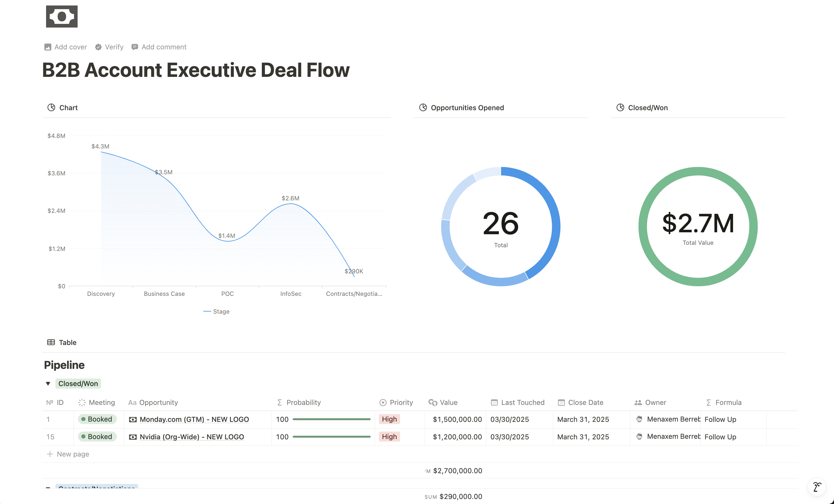Switch to the Chart view tab
Screen dimensions: 834x504
[x=68, y=108]
